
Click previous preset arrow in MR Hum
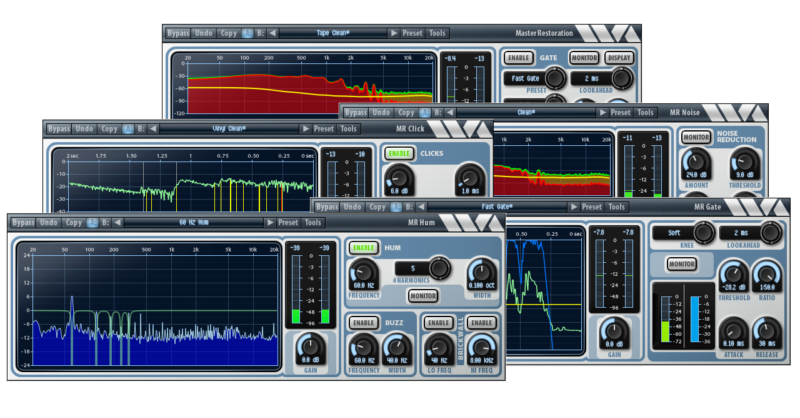[118, 223]
